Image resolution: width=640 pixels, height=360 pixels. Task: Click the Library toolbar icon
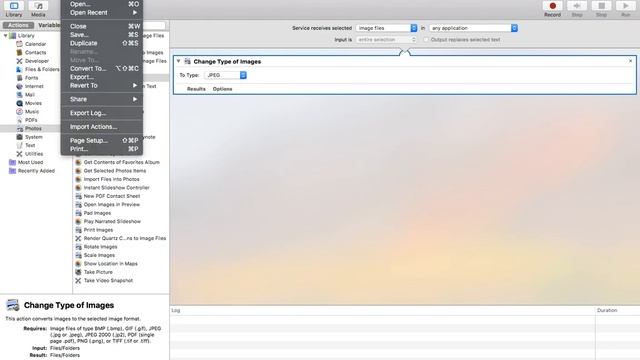point(14,6)
